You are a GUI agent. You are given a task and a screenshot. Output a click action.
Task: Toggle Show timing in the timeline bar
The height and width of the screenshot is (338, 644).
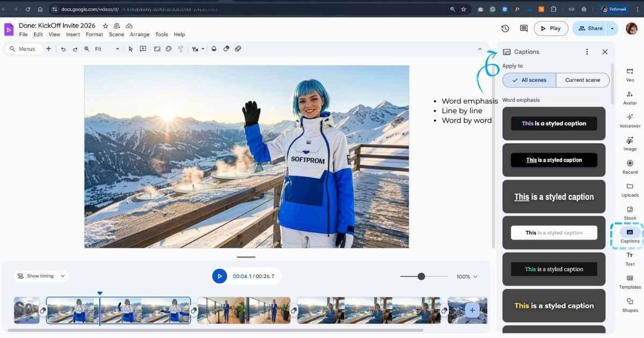tap(41, 276)
